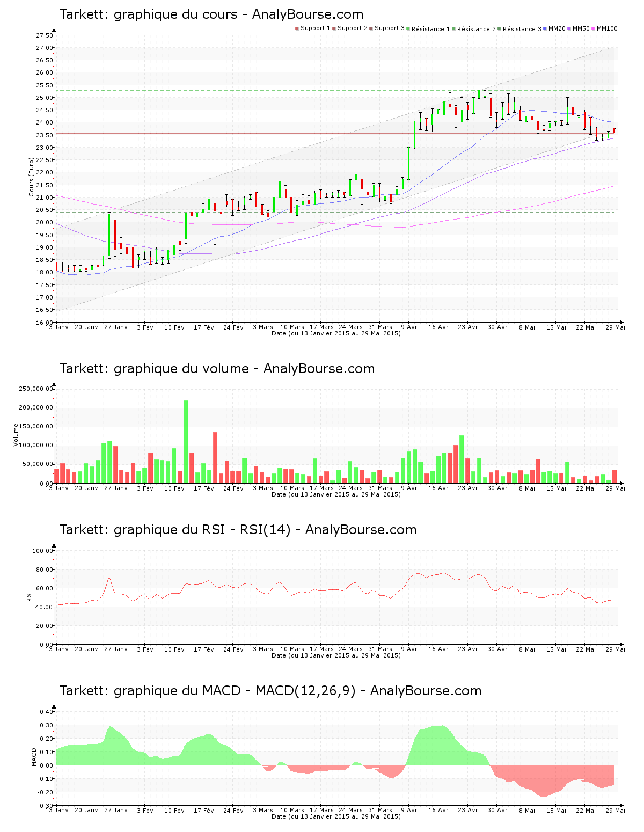Click '27 Janv' date on volume chart axis
Viewport: 644px width, 832px height.
click(116, 488)
